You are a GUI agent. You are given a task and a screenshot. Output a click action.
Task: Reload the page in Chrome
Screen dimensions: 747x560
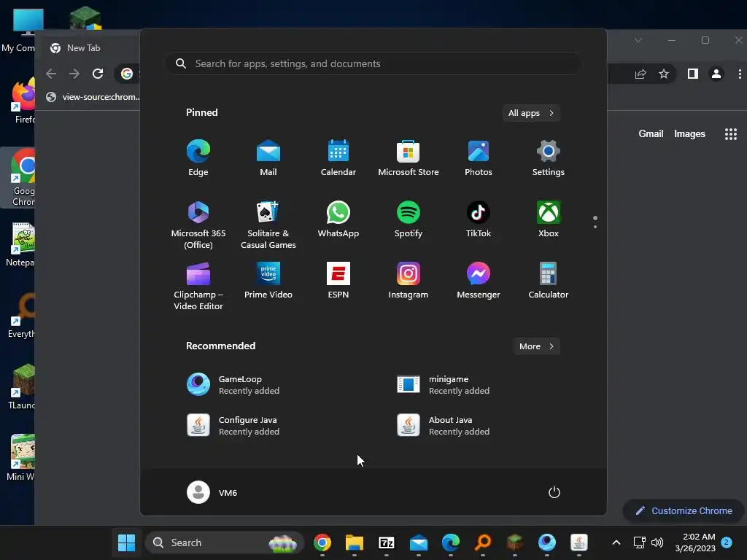[98, 74]
